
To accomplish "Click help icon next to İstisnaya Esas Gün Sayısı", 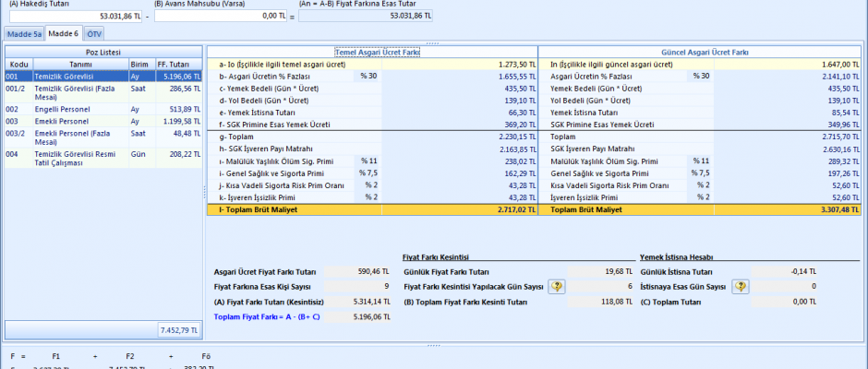I will point(740,287).
